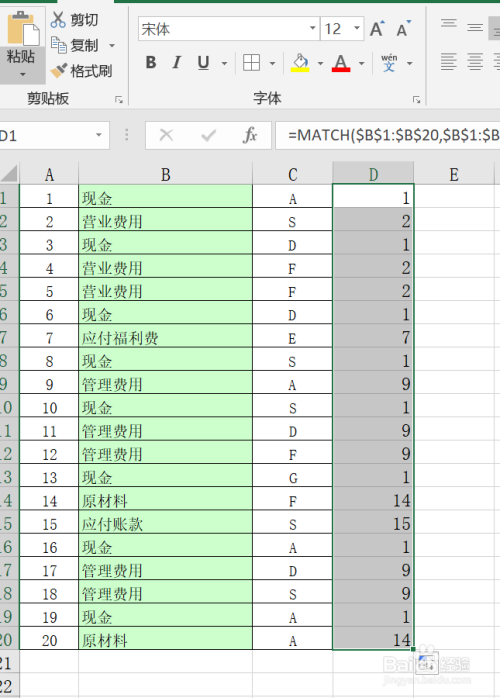
Task: Open clipboard pane dialog launcher
Action: (x=119, y=100)
